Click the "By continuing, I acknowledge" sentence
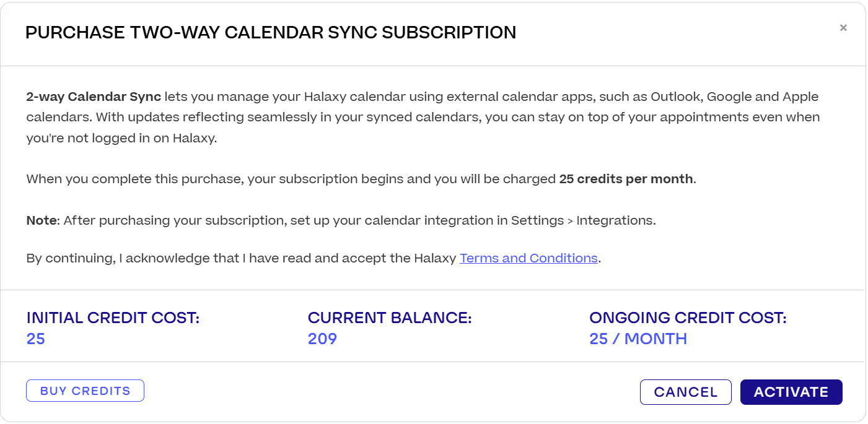868x424 pixels. point(242,258)
